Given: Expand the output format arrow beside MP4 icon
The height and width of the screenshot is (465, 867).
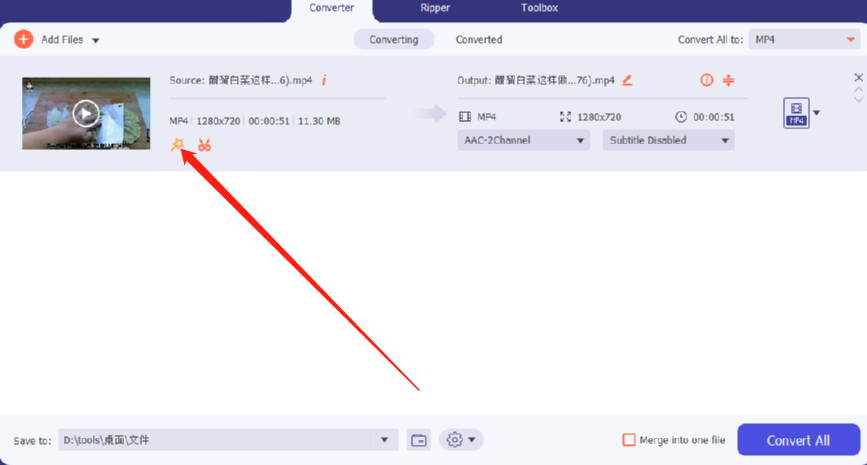Looking at the screenshot, I should point(817,113).
